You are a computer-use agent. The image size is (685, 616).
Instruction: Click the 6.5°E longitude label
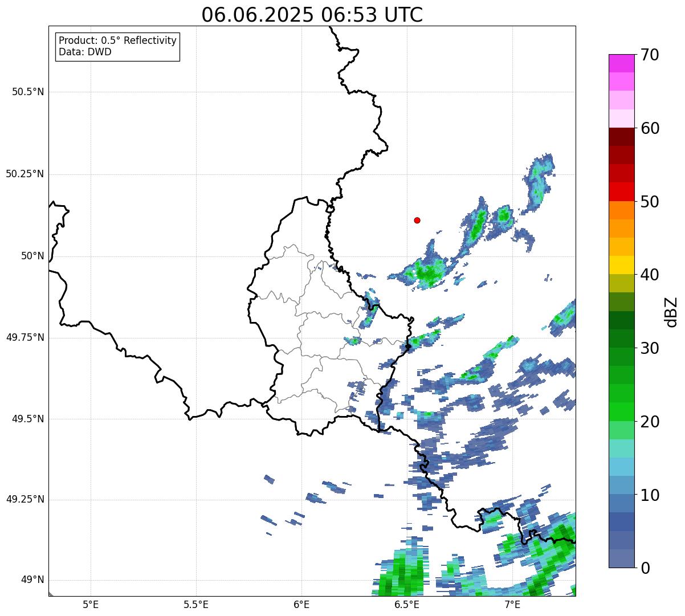click(407, 604)
